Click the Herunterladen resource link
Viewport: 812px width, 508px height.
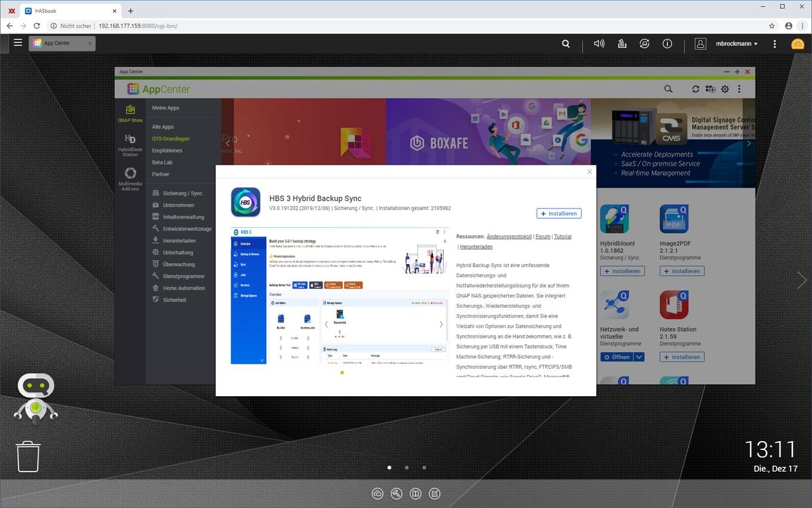476,247
